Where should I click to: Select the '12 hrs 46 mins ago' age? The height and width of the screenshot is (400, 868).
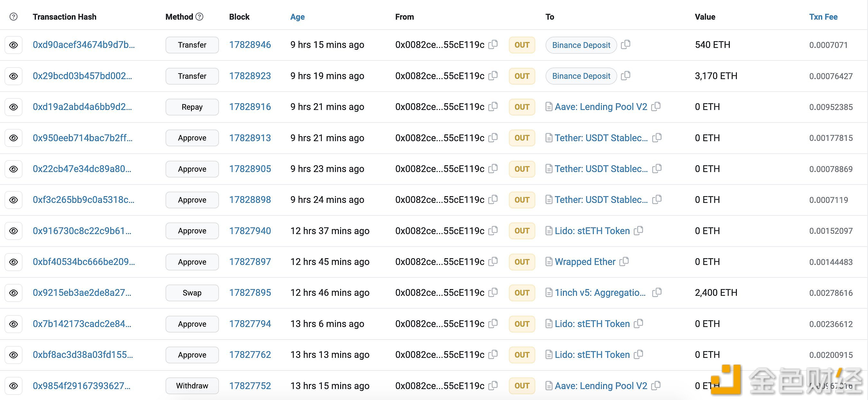[330, 293]
